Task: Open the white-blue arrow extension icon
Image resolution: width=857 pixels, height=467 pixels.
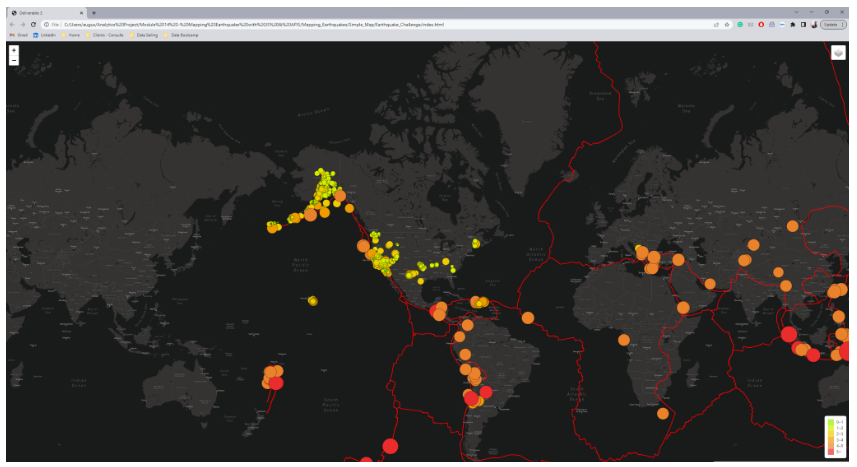Action: pos(782,25)
